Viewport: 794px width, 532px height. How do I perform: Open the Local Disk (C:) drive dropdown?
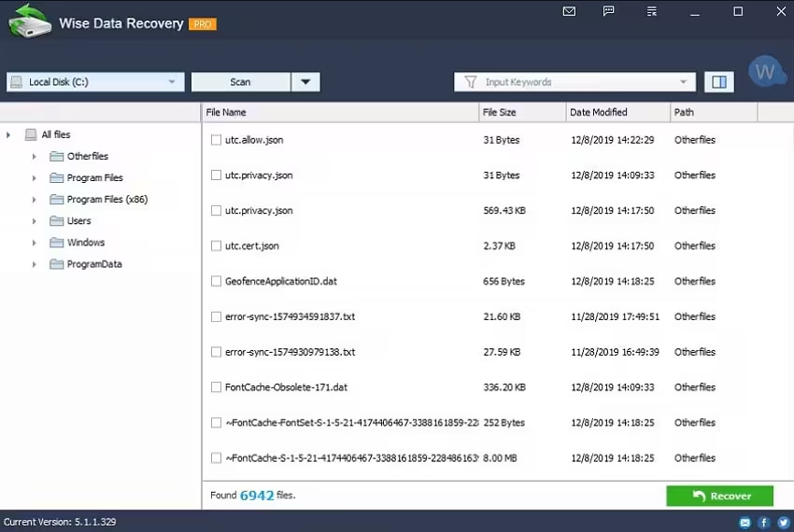(x=95, y=82)
